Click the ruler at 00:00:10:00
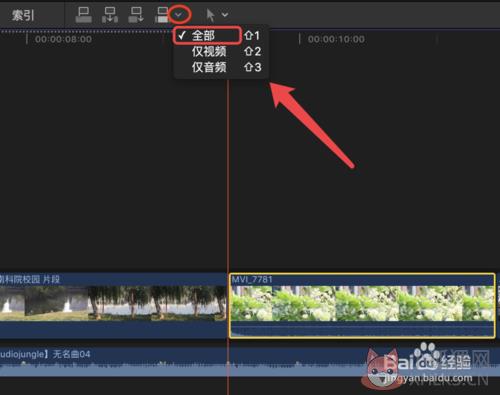Screen dimensions: 500x395 coord(336,39)
